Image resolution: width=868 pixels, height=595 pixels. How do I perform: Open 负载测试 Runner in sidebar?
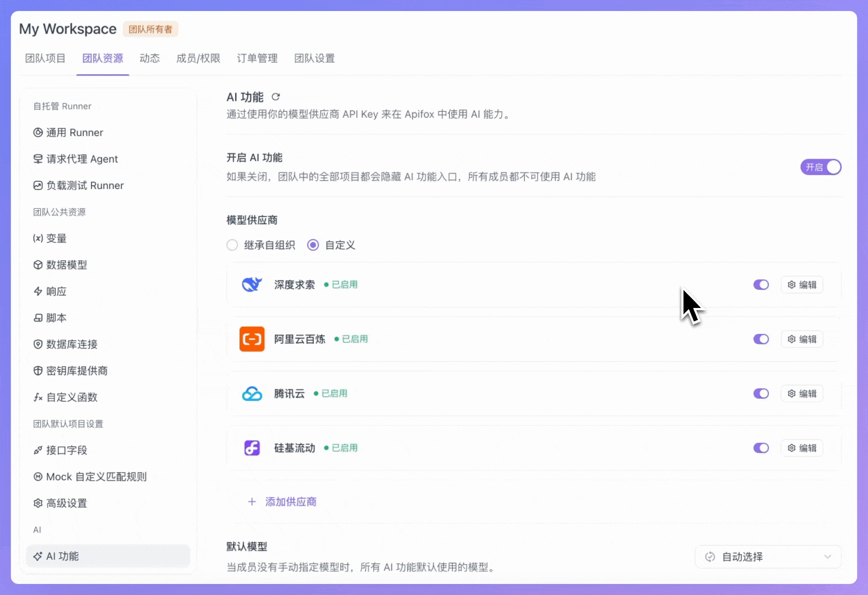click(108, 185)
